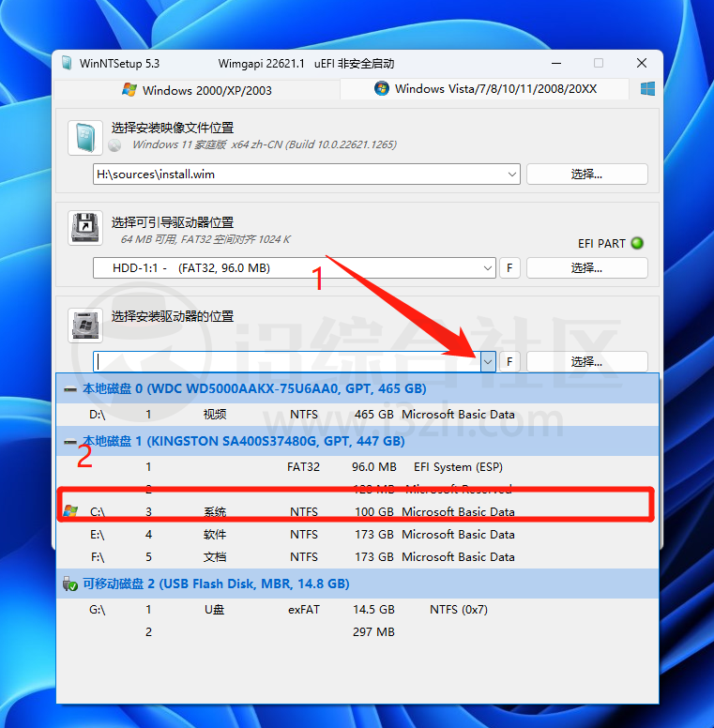This screenshot has width=714, height=728.
Task: Switch to Windows 2000/XP/2003 tab
Action: pos(197,90)
